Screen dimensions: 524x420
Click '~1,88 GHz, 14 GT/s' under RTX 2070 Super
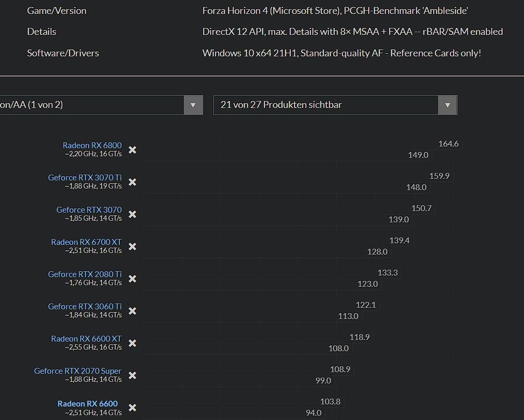[93, 379]
